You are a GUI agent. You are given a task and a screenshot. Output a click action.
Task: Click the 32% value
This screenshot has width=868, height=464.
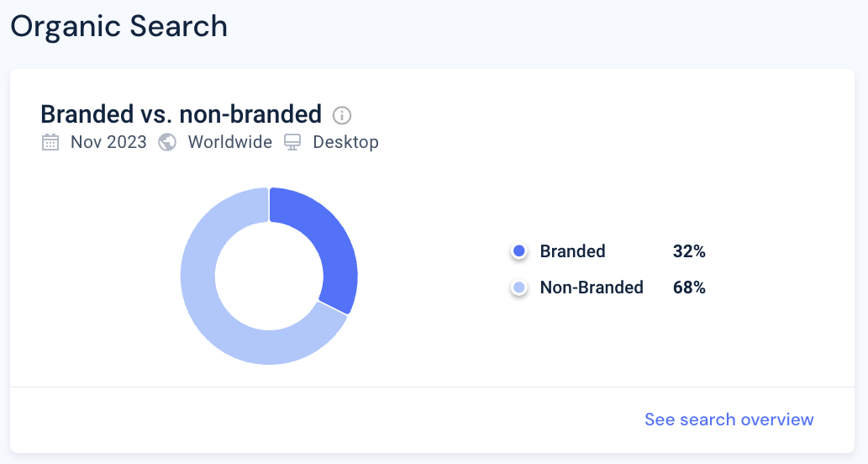point(689,251)
